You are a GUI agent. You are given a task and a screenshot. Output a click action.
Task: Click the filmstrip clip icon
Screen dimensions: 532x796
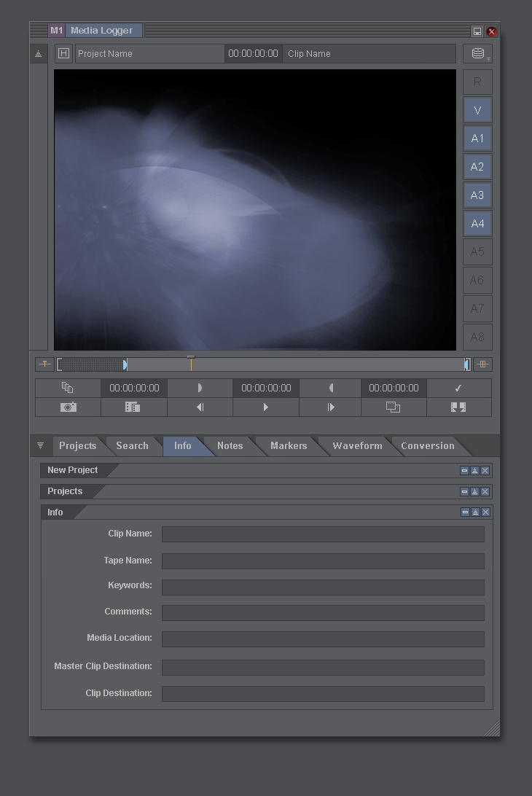tap(133, 407)
